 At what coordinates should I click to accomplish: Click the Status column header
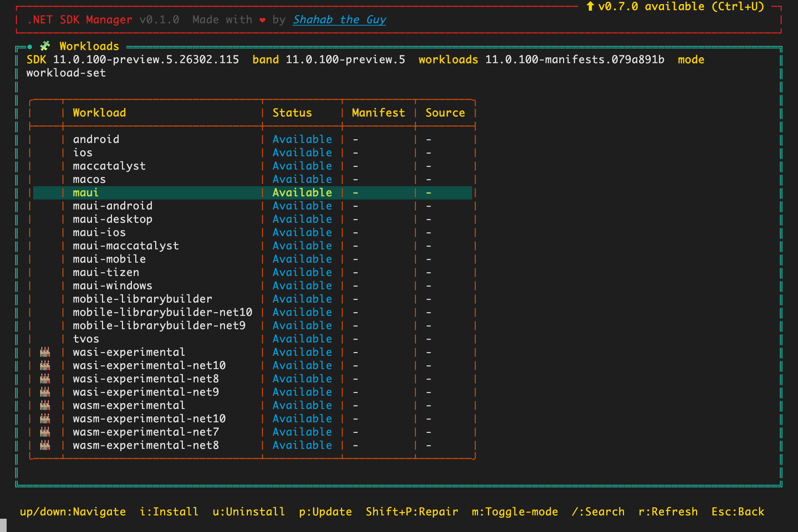pos(292,113)
